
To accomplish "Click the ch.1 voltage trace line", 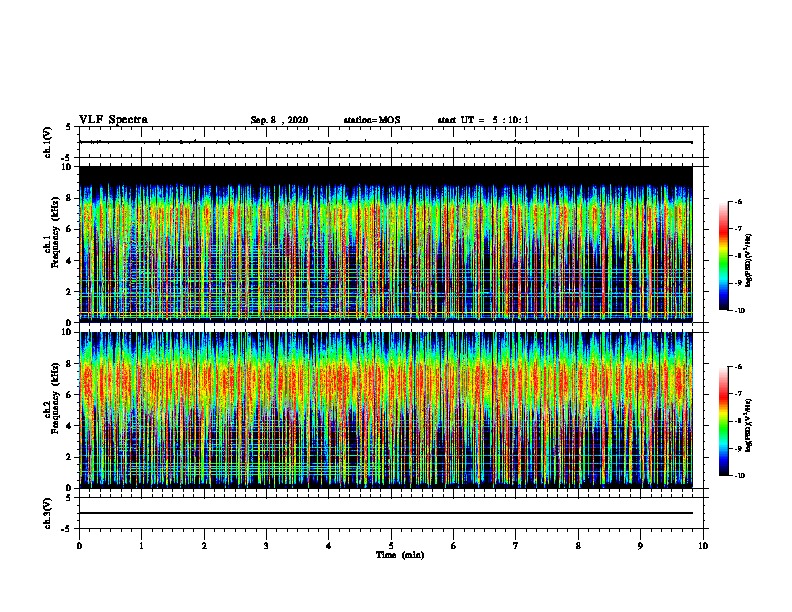I will [386, 142].
